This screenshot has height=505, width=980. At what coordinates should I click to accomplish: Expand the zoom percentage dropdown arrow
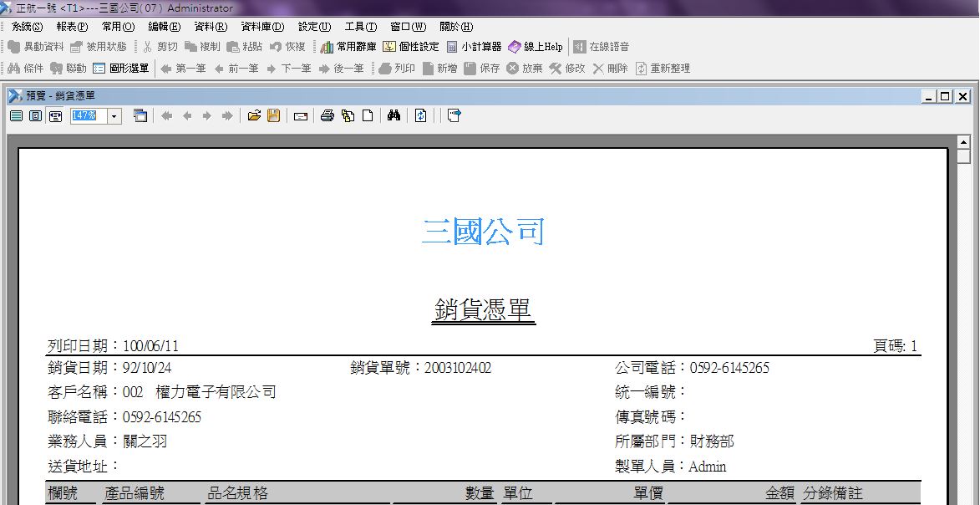(114, 116)
